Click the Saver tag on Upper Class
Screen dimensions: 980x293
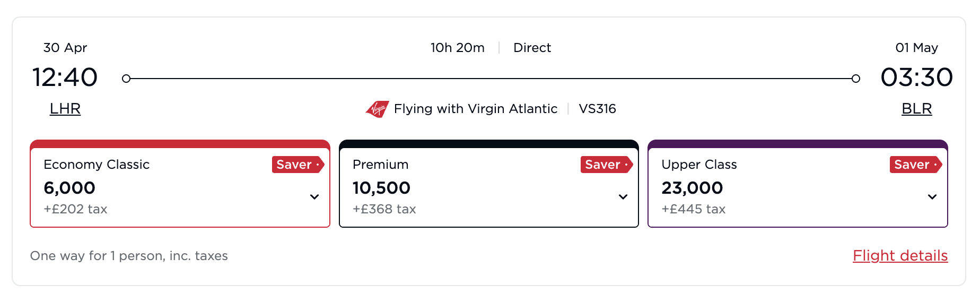tap(915, 165)
